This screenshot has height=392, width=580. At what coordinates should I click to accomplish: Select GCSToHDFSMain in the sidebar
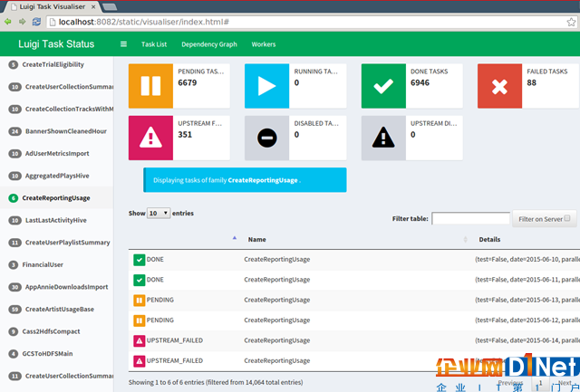pyautogui.click(x=47, y=354)
